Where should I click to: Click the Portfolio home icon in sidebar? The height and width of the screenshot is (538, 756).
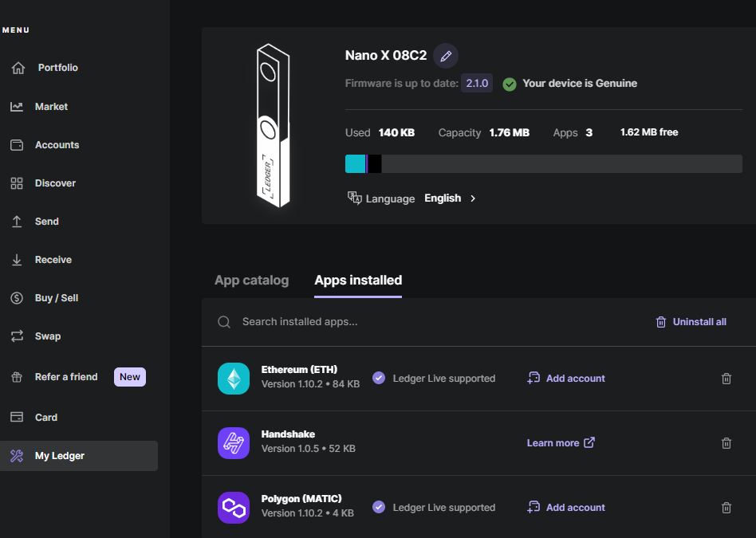(18, 69)
